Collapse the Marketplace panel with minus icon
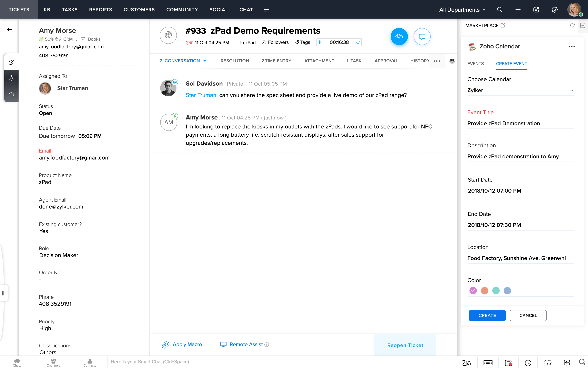 [582, 26]
